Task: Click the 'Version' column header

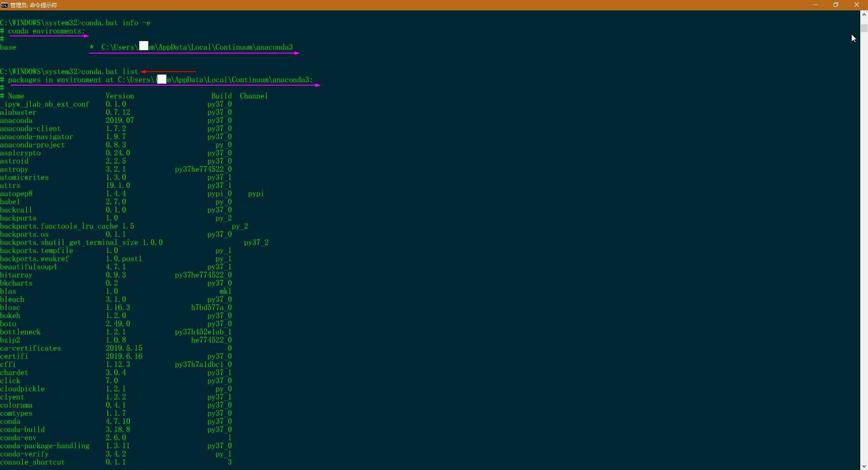Action: [x=120, y=96]
